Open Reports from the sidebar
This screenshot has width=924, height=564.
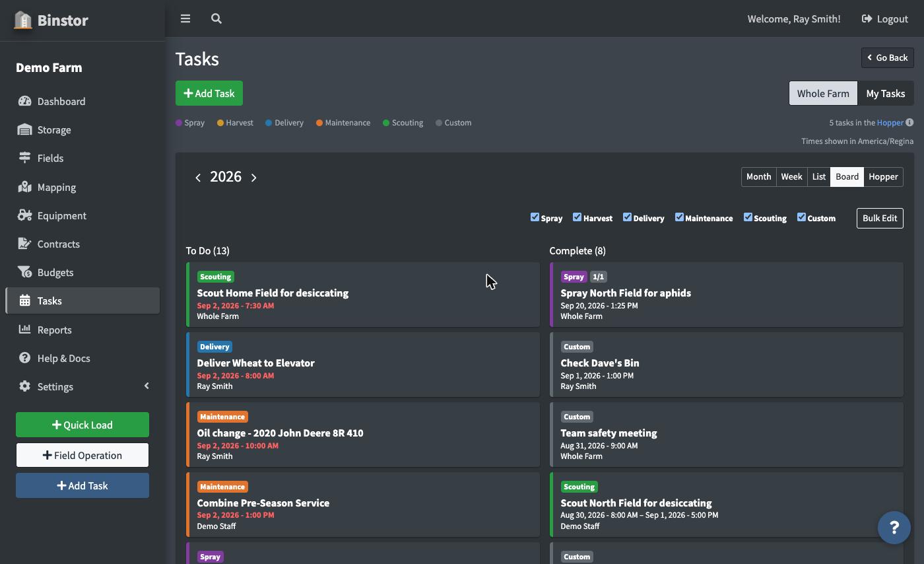pos(82,330)
